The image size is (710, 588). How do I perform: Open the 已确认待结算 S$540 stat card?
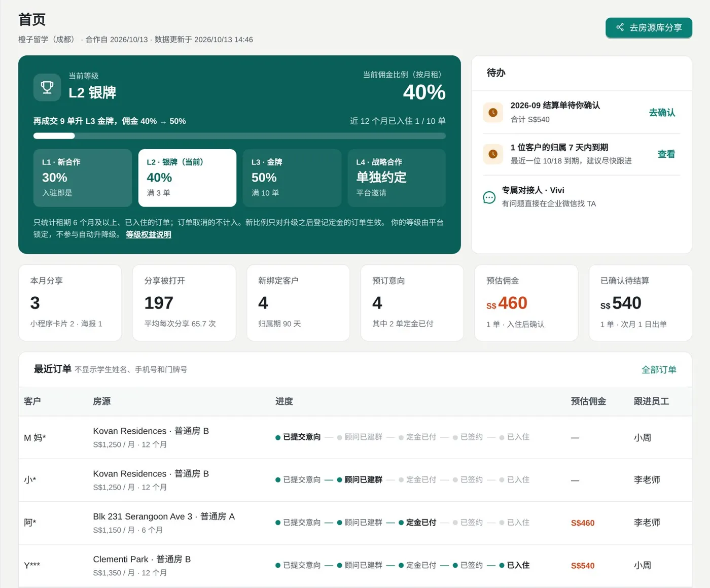pos(640,303)
